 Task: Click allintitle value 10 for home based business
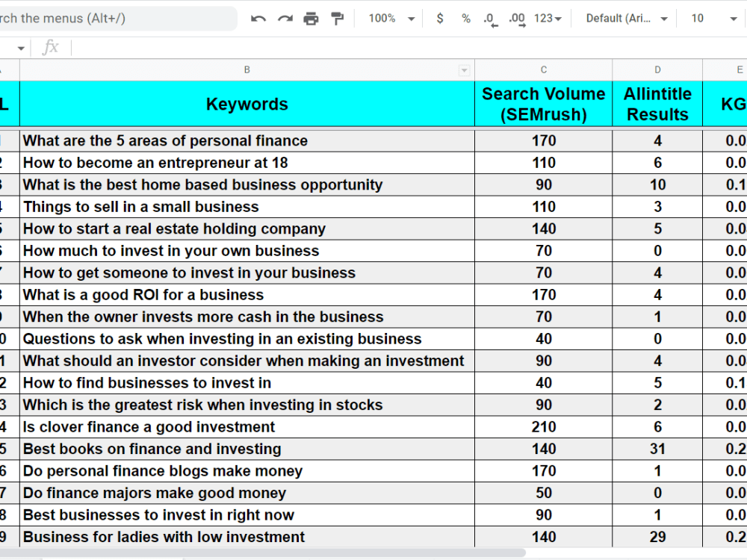(x=657, y=184)
